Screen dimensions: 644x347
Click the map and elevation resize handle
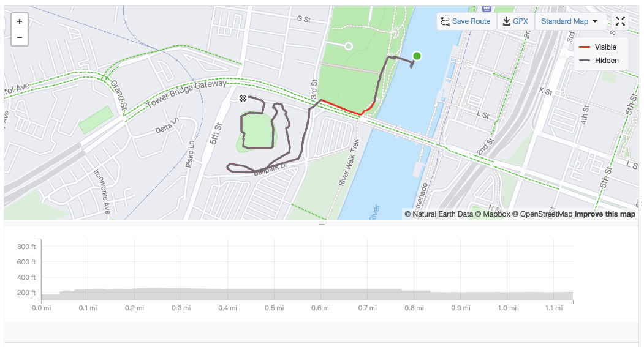(322, 223)
